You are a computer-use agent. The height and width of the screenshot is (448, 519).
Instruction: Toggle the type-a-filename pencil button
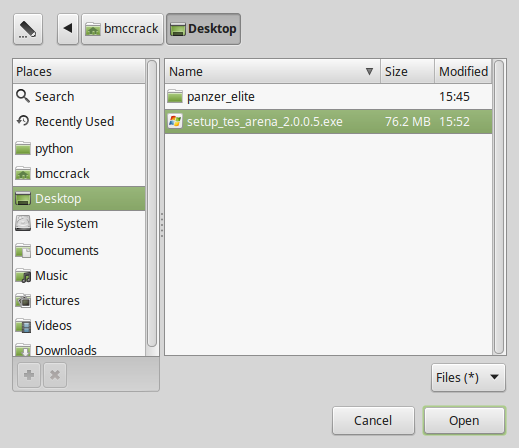click(x=28, y=29)
